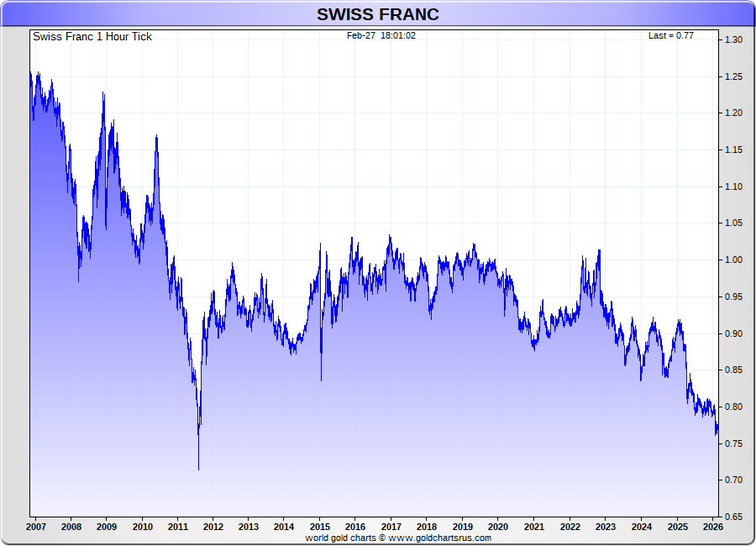Click the early 2015 downward spike on the chart
The image size is (756, 546).
(x=321, y=380)
